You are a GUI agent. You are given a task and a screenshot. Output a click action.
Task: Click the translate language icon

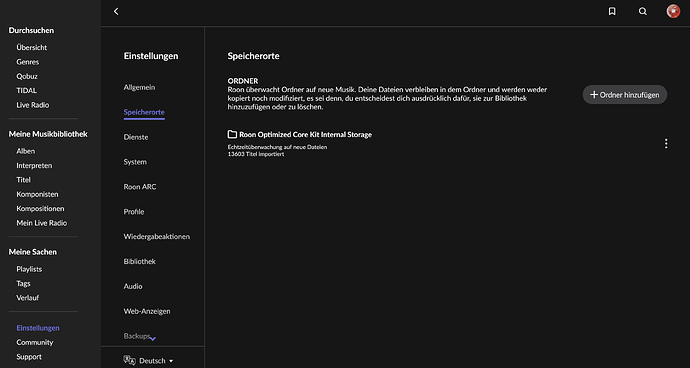129,361
